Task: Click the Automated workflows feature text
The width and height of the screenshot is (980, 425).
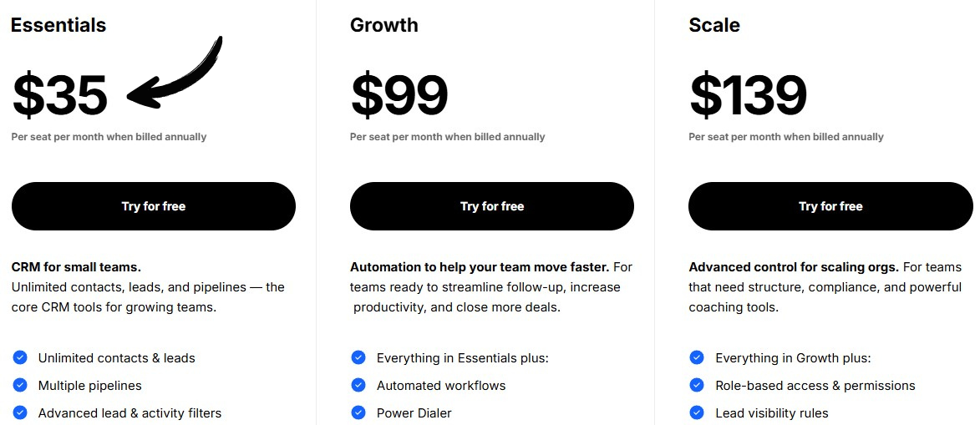Action: click(441, 386)
